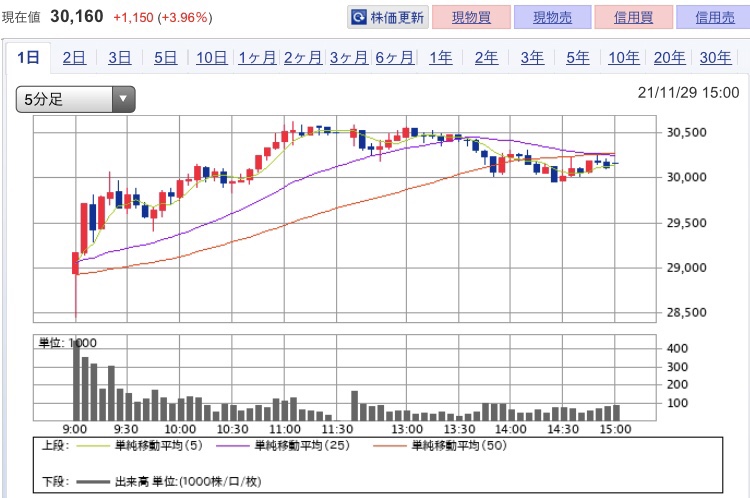Select the 1日 chart tab

pos(28,58)
